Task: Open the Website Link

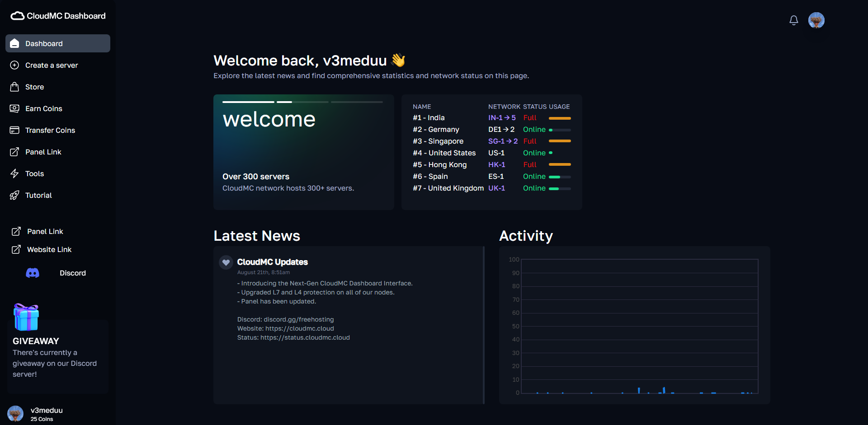Action: coord(49,249)
